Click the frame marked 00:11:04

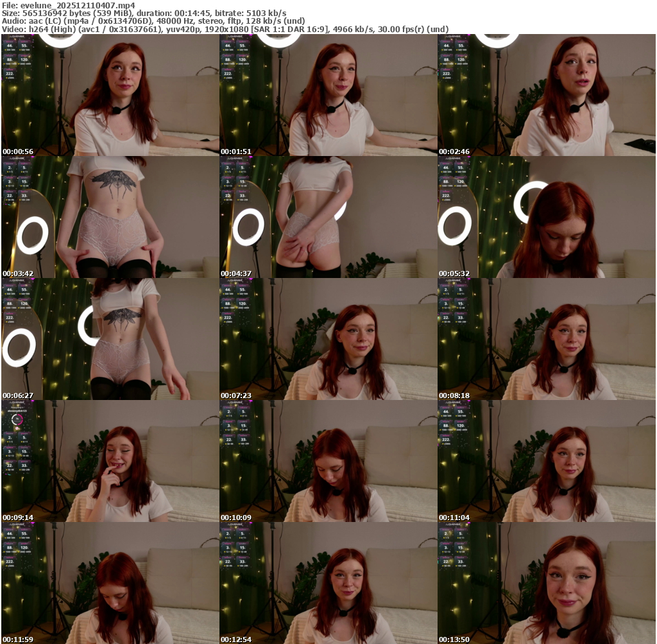pos(546,460)
